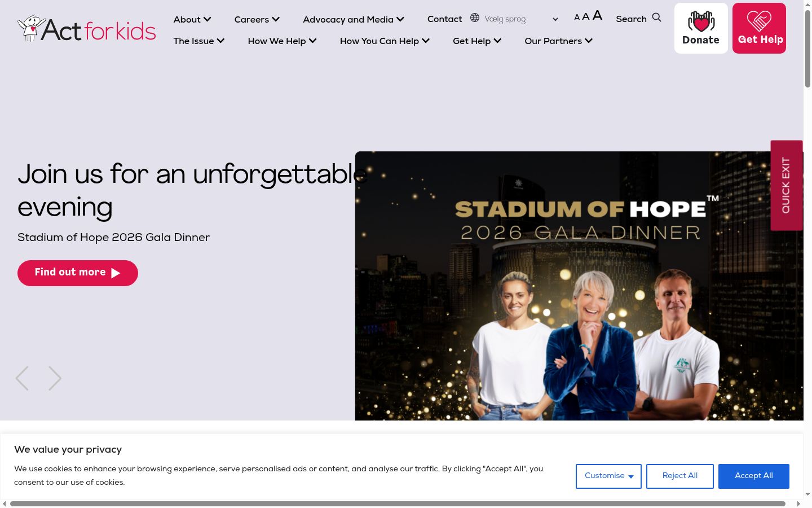Click the Search link
This screenshot has height=508, width=812.
(x=631, y=19)
